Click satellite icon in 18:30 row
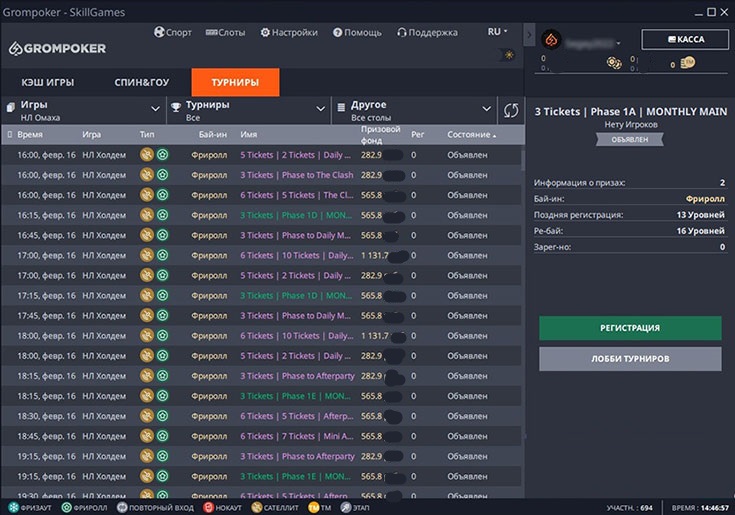Screen dimensions: 735x515 pyautogui.click(x=147, y=416)
